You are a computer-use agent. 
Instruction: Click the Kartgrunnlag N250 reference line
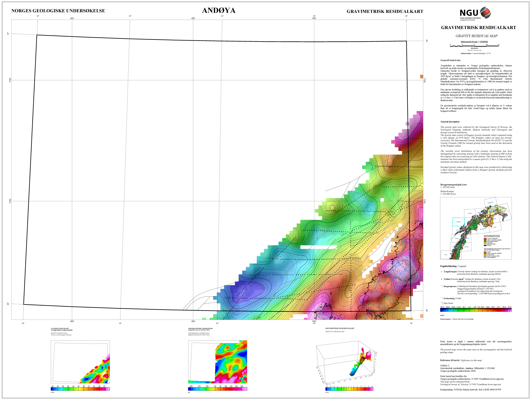pos(471,390)
